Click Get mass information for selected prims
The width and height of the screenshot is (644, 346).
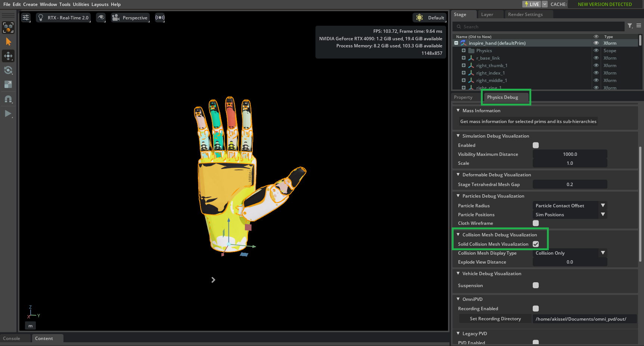[528, 121]
